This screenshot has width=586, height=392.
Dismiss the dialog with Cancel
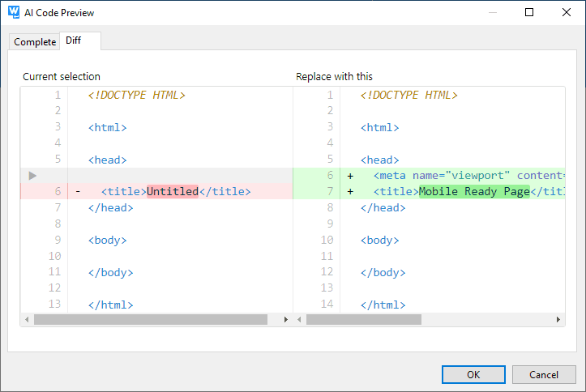544,374
